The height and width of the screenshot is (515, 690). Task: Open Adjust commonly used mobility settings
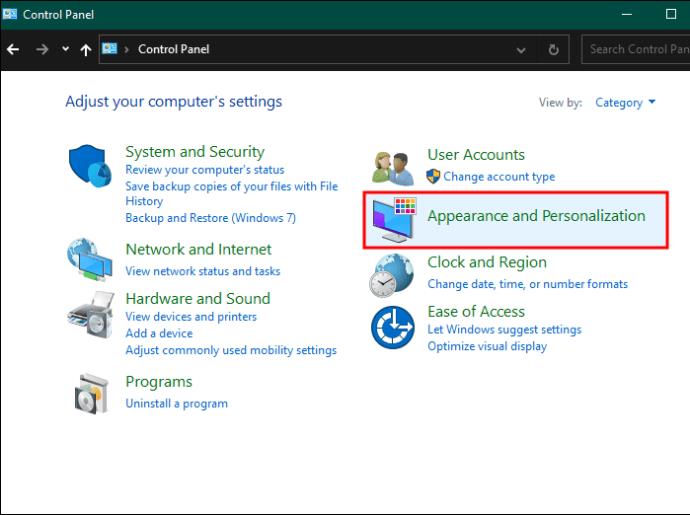[231, 350]
